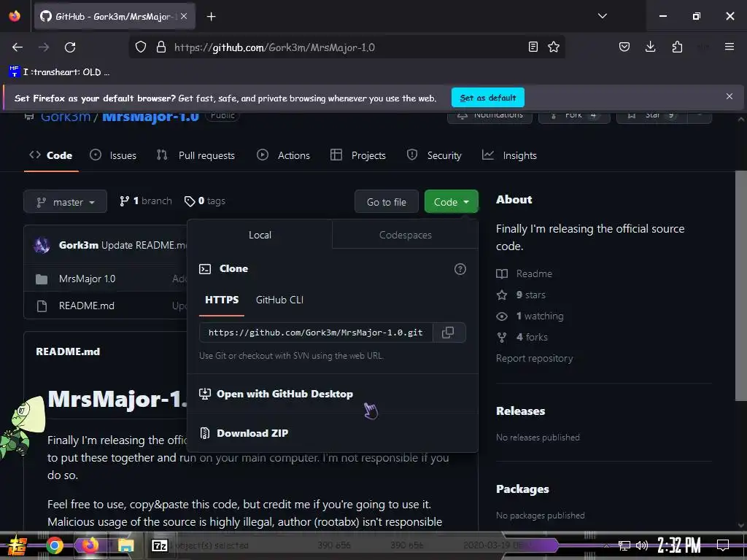Open the Pocket save icon
This screenshot has width=747, height=560.
[x=624, y=47]
